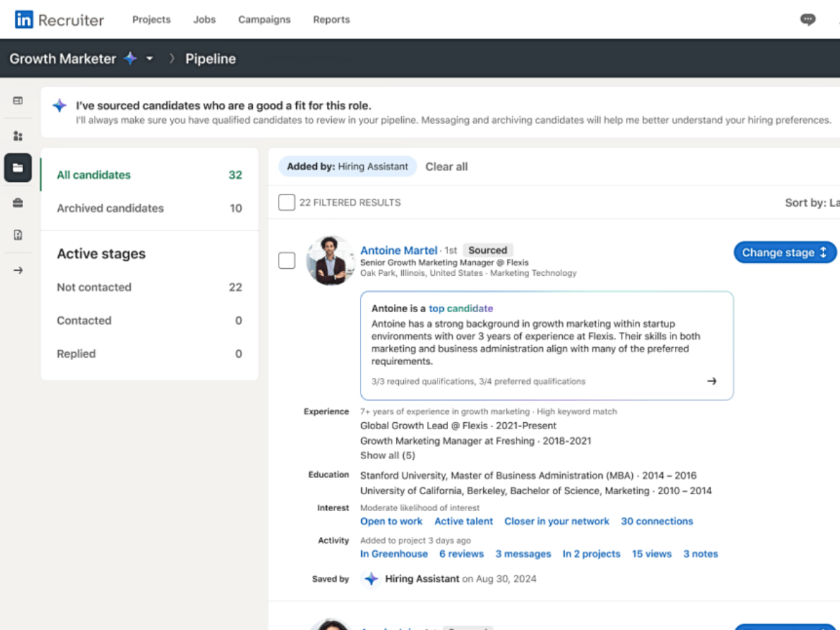Open the 6 reviews link
Screen dimensions: 840x630
point(461,554)
